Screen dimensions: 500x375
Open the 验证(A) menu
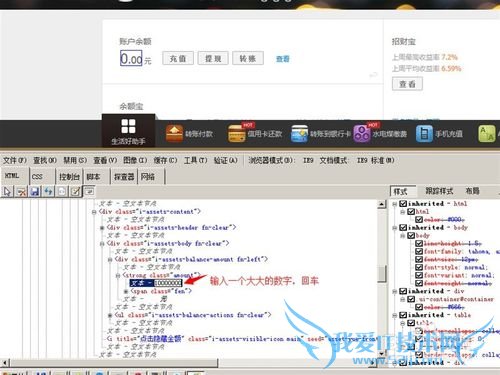(x=226, y=160)
